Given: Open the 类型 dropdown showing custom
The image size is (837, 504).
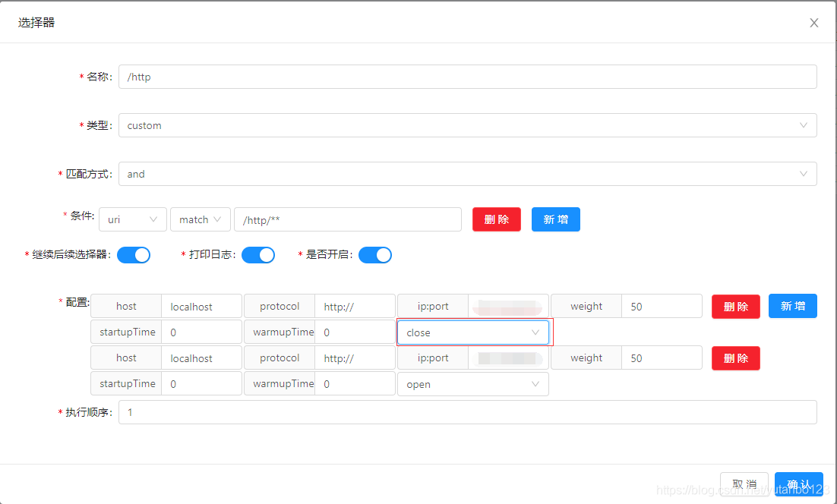Looking at the screenshot, I should (x=468, y=125).
